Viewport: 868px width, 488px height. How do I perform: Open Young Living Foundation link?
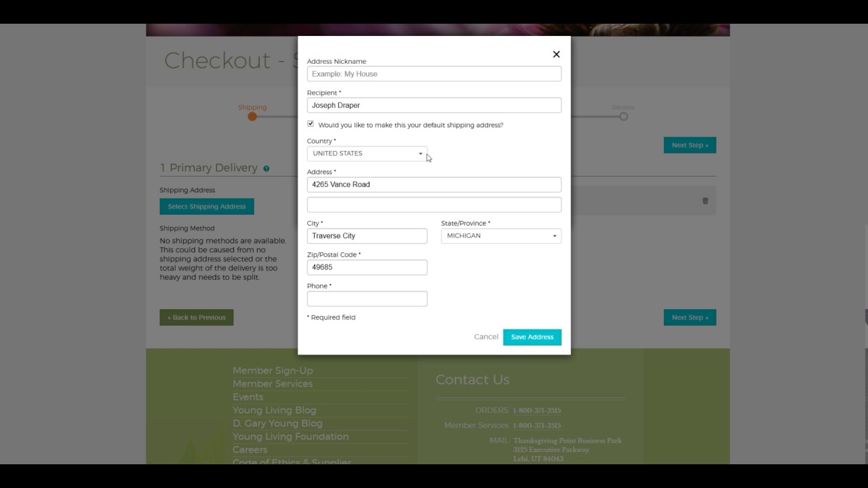click(x=290, y=436)
